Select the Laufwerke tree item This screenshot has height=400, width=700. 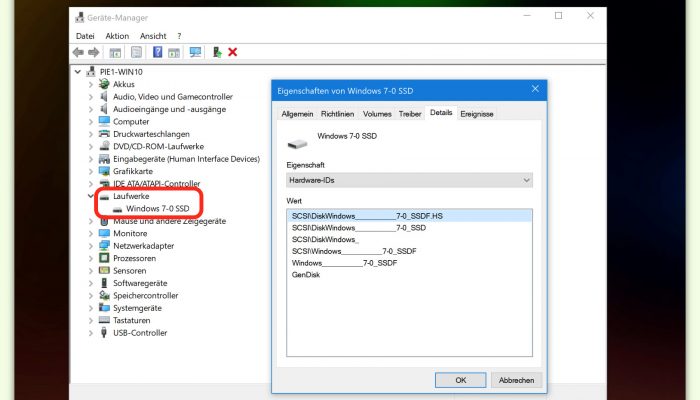[131, 196]
